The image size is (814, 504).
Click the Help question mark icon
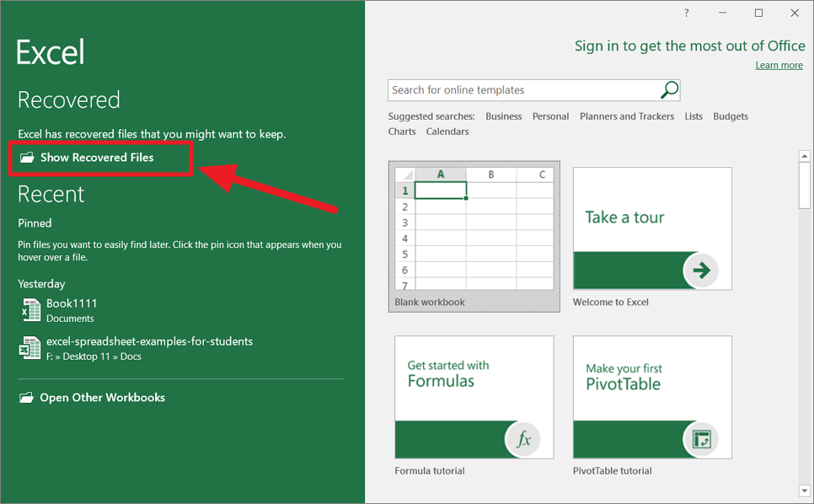(686, 13)
